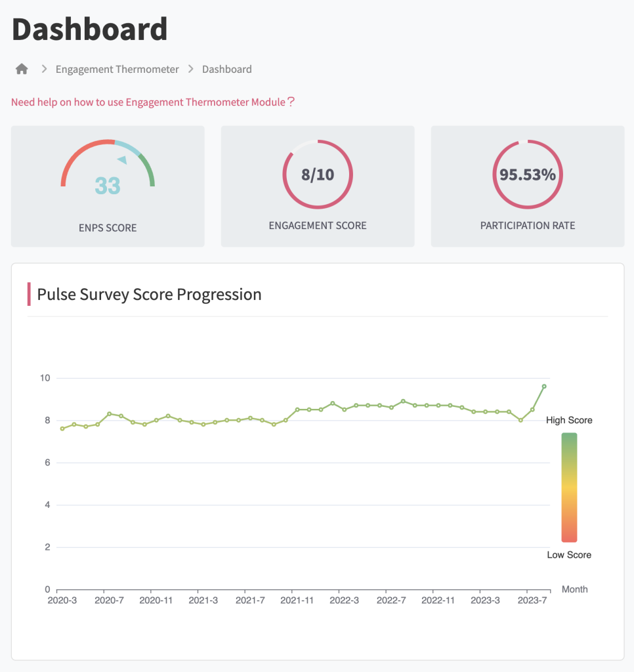The width and height of the screenshot is (634, 672).
Task: Click the engagement score ring
Action: pyautogui.click(x=318, y=174)
